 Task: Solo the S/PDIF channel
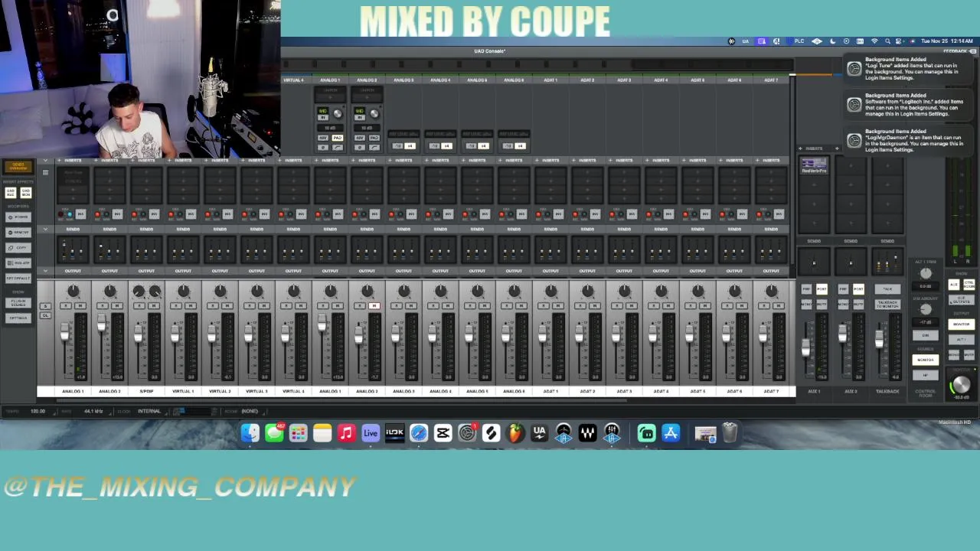click(x=139, y=306)
